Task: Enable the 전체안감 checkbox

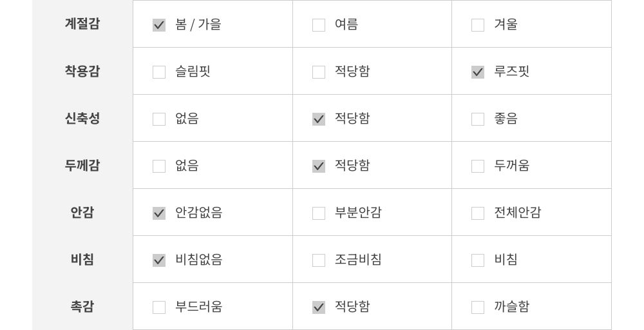Action: (478, 213)
